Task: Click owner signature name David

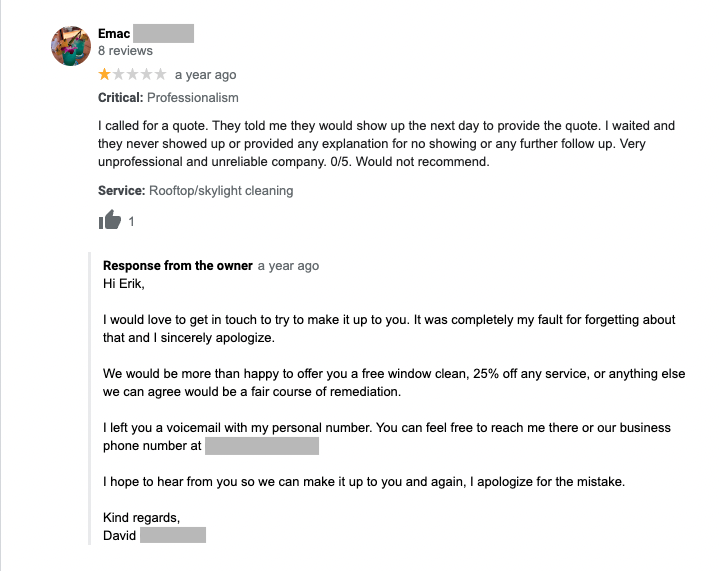Action: 120,535
